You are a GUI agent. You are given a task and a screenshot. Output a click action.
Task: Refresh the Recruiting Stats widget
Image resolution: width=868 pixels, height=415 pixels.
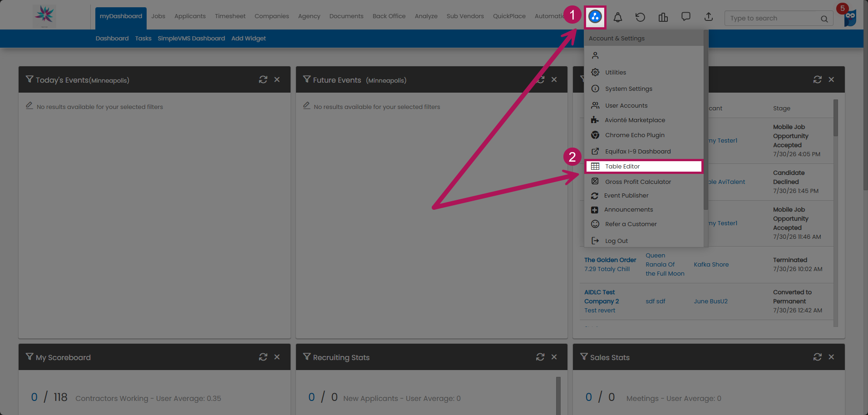point(540,357)
